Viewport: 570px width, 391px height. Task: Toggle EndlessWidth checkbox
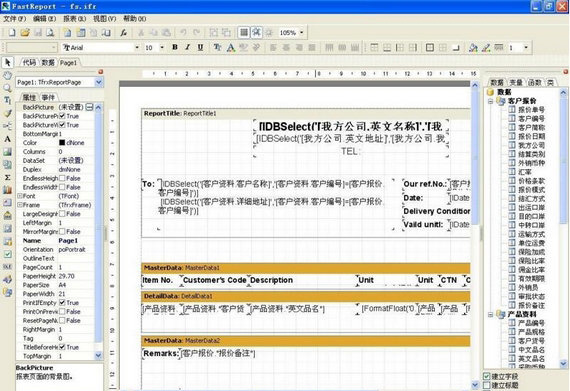pyautogui.click(x=63, y=187)
